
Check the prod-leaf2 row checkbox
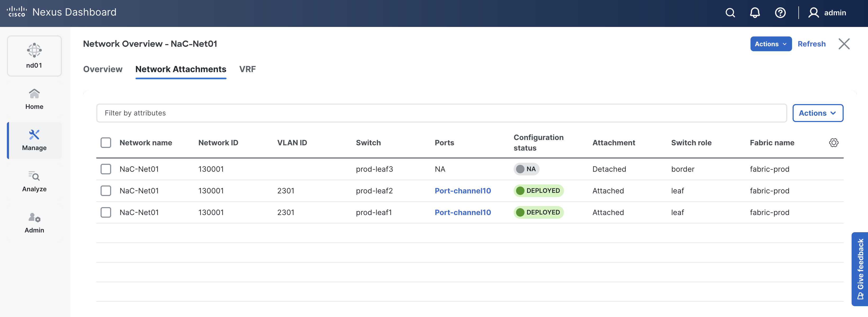(x=106, y=191)
